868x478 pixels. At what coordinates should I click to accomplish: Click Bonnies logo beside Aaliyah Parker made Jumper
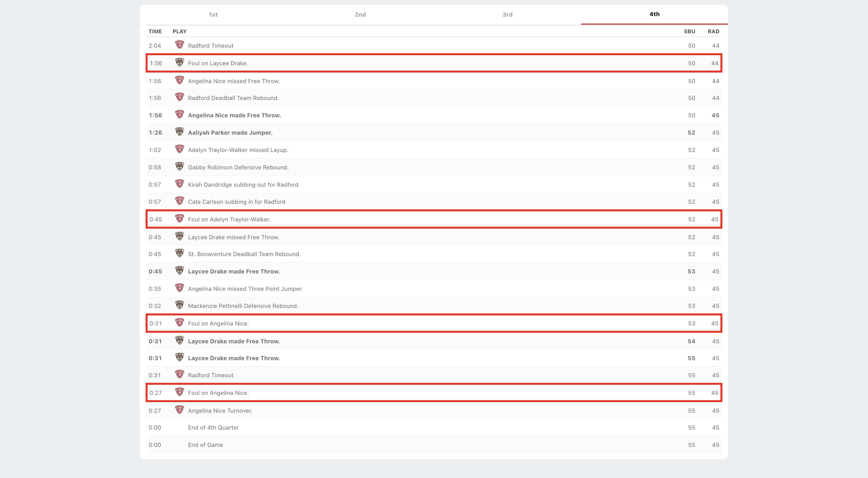(x=180, y=132)
